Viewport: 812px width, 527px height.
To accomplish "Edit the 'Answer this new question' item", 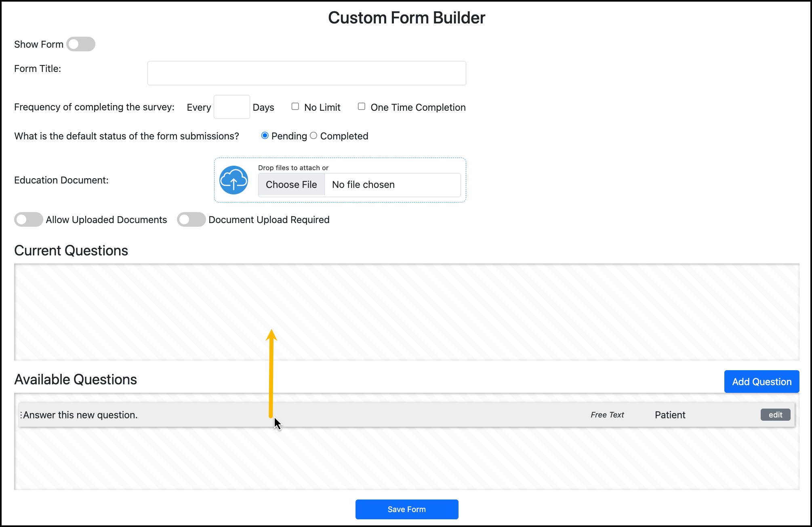I will click(x=775, y=415).
